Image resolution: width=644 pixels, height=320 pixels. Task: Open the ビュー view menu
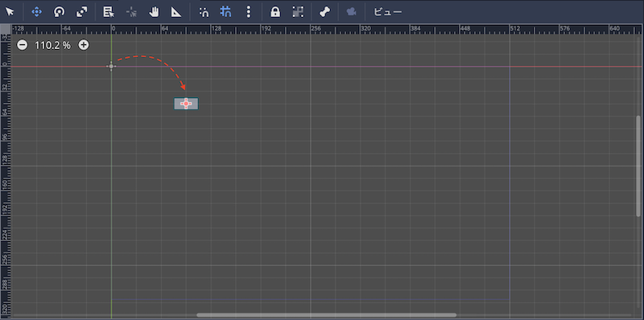[387, 12]
